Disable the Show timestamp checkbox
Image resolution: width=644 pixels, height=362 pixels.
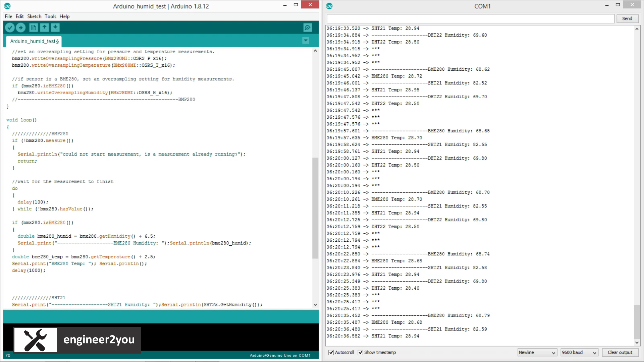(361, 352)
